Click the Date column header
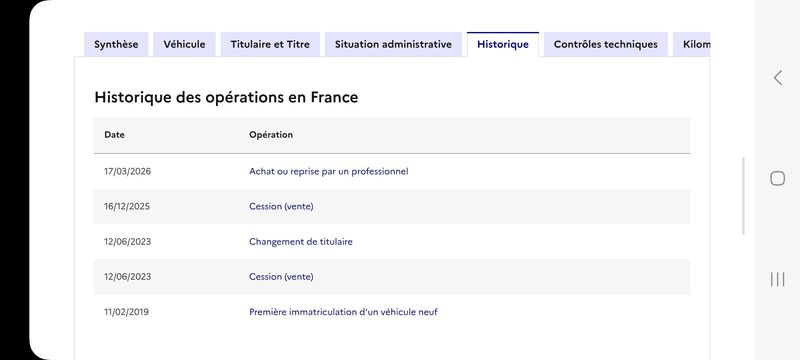800x360 pixels. (x=114, y=135)
